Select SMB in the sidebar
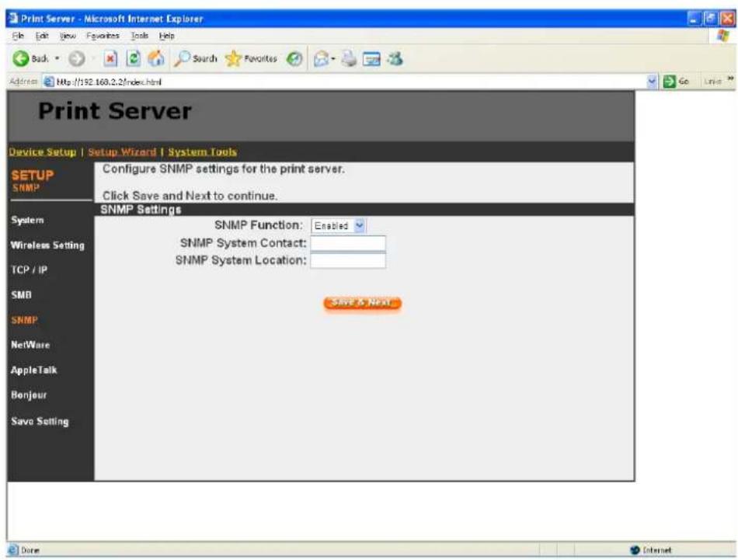Screen dimensions: 738x560 (x=21, y=295)
